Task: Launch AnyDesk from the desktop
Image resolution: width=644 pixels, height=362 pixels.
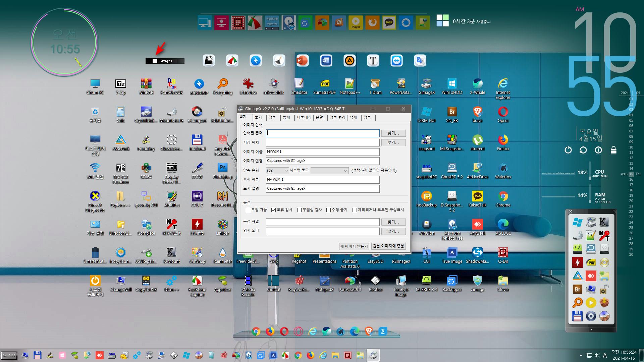Action: coord(477,227)
